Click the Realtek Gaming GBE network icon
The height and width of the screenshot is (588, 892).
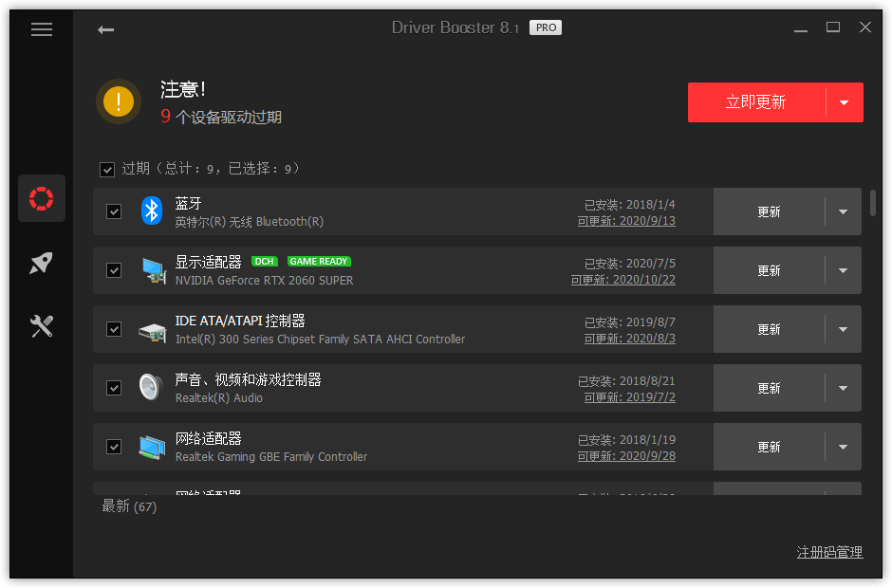(152, 448)
